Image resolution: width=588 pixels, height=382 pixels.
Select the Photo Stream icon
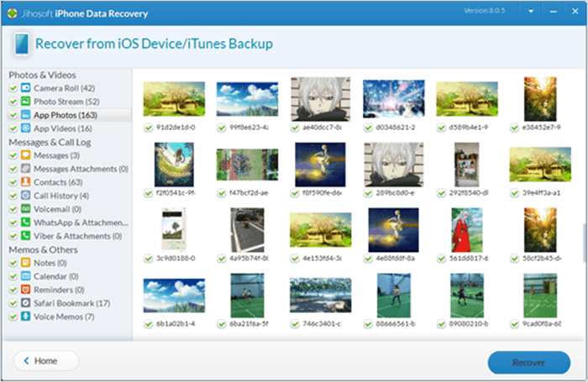click(25, 102)
